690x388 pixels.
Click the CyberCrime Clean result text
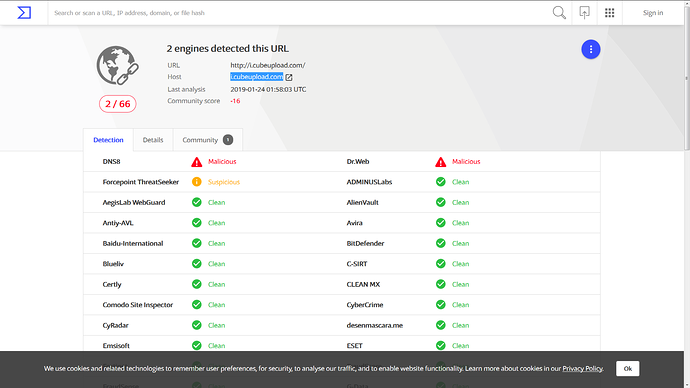pos(460,304)
